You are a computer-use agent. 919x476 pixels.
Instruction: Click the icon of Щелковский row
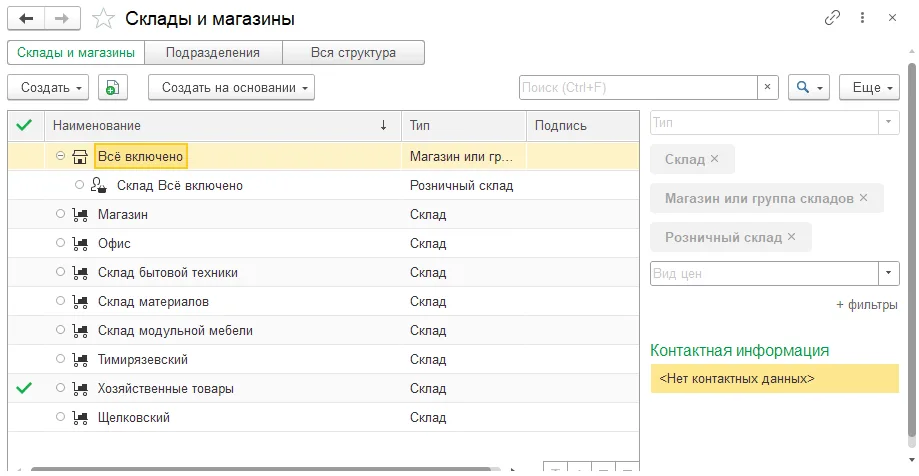click(80, 417)
